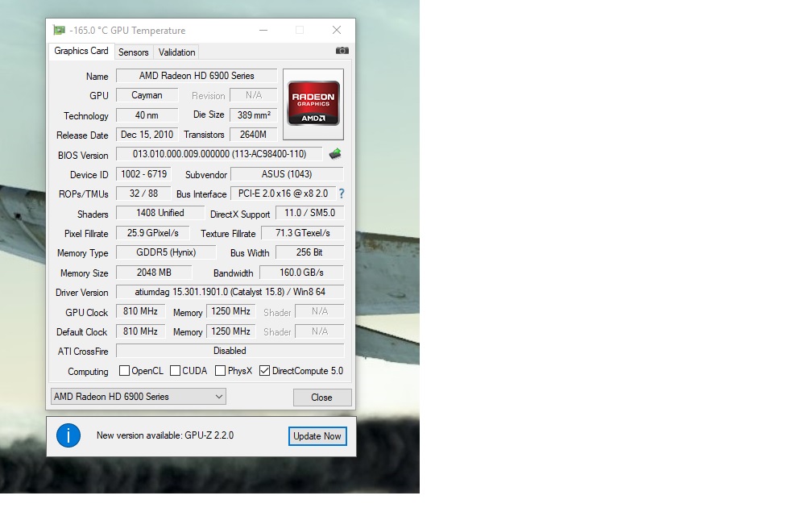Click the Default Clock row Shader N/A field
The height and width of the screenshot is (508, 812).
coord(320,331)
